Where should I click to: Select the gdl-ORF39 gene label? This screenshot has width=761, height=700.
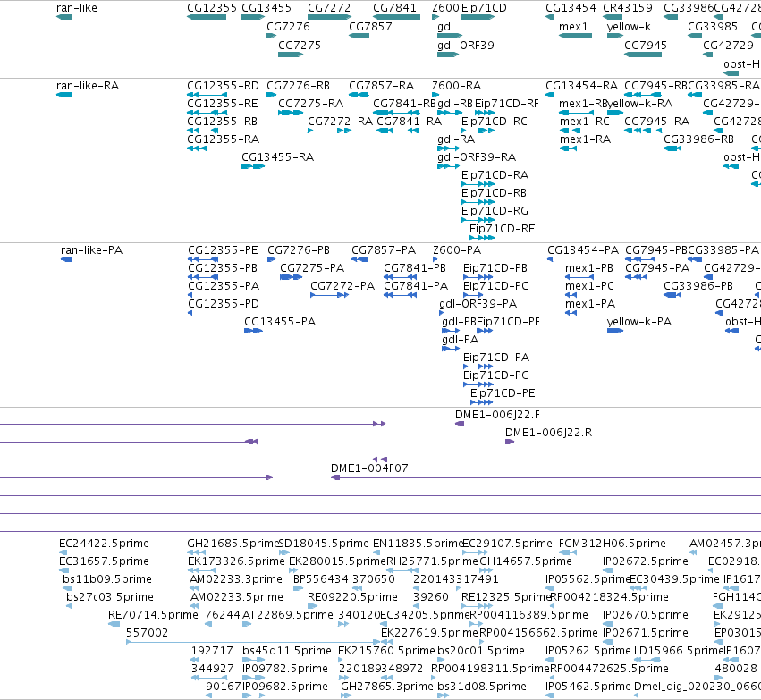pos(465,45)
